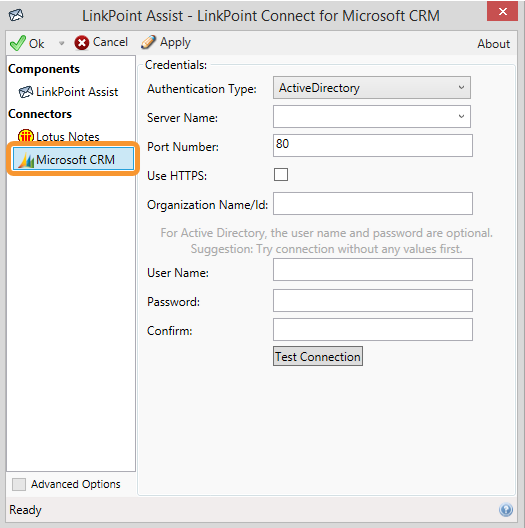Click the green checkmark Ok icon
Image resolution: width=525 pixels, height=528 pixels.
18,43
